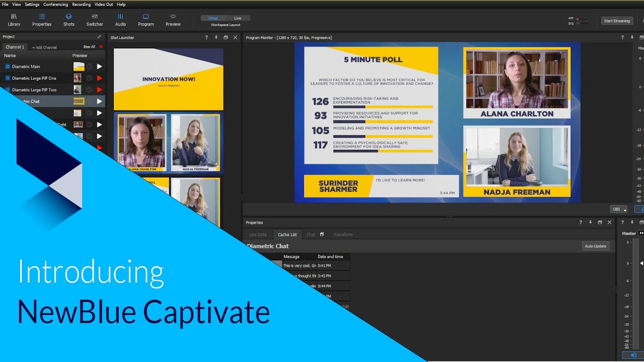Switch to the Live Data tab
Screen dimensions: 644x362
258,234
